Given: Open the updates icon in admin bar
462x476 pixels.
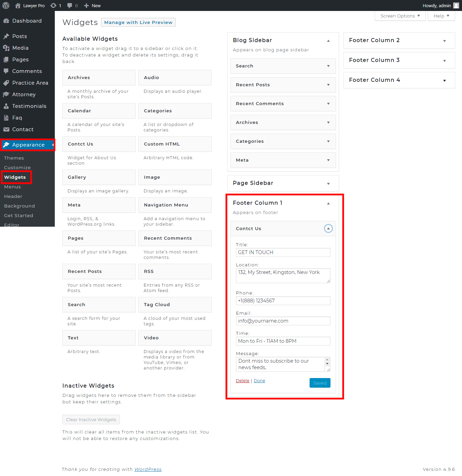Looking at the screenshot, I should (x=53, y=5).
